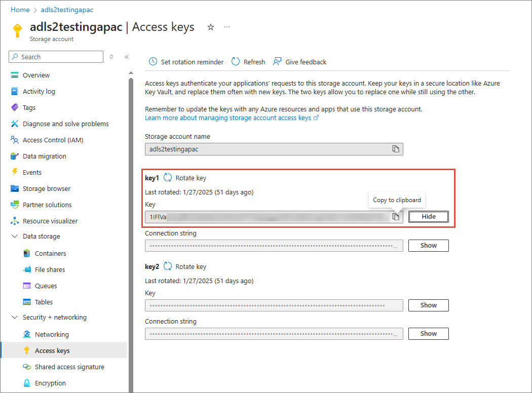
Task: Click the purple Tags icon
Action: (15, 107)
